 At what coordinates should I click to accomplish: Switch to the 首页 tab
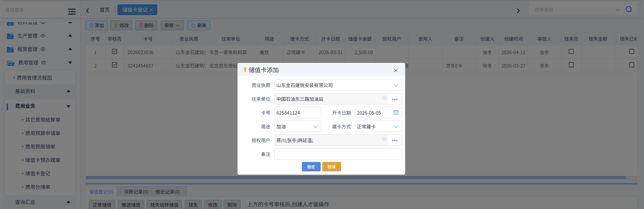105,10
